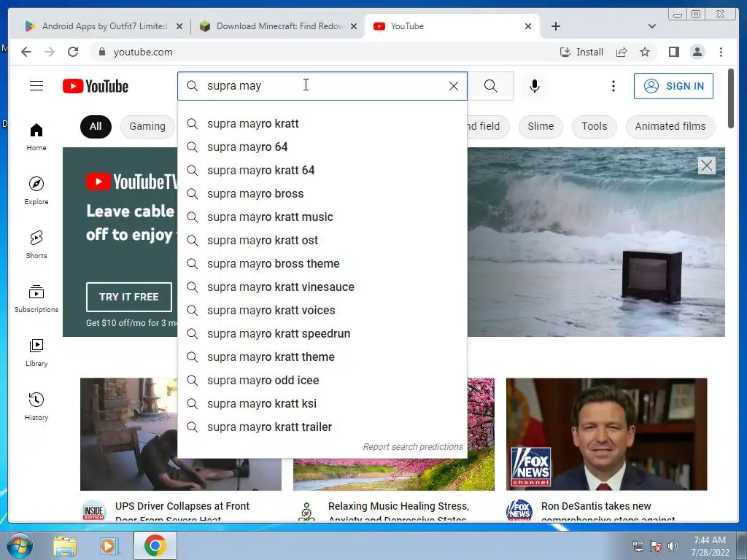This screenshot has width=747, height=560.
Task: Open Ron DeSantis Fox News video thumbnail
Action: pos(606,435)
